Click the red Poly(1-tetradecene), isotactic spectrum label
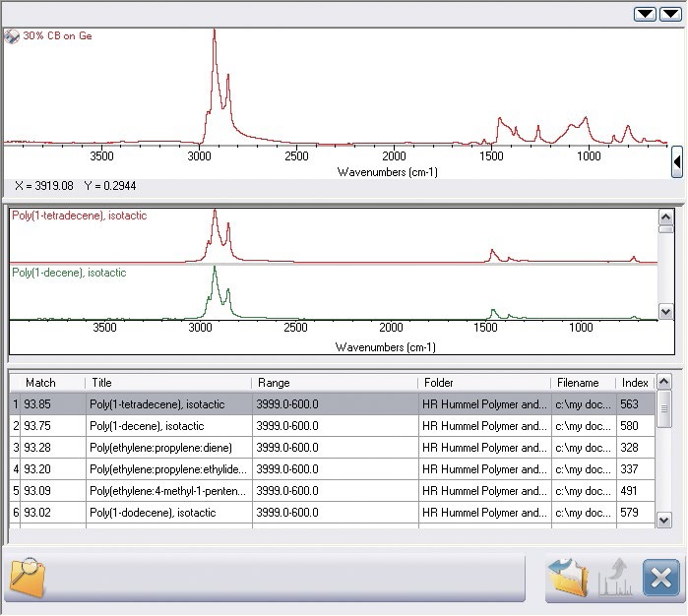 [80, 216]
